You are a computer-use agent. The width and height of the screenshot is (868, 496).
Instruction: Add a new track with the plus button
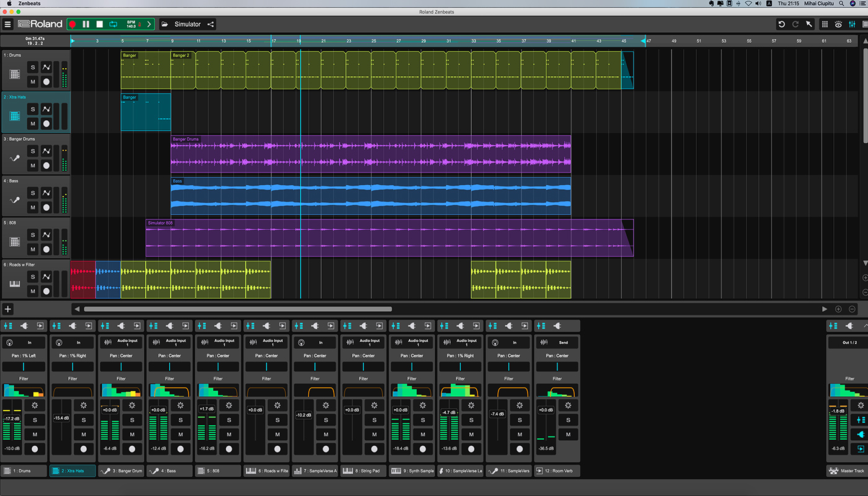click(x=8, y=309)
